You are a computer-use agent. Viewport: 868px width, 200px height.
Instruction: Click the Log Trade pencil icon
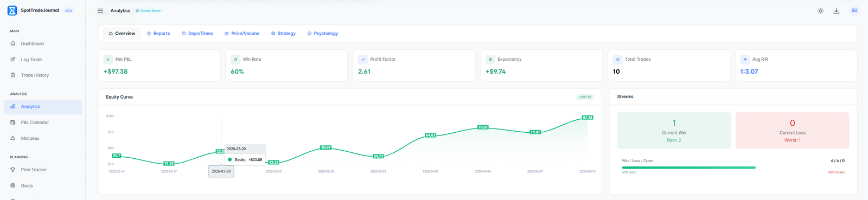click(x=13, y=60)
